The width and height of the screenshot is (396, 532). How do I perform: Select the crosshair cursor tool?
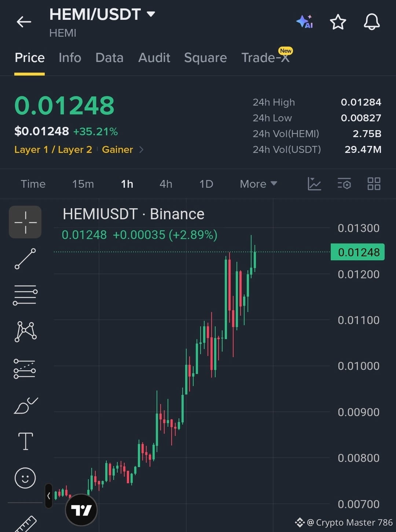pos(25,222)
